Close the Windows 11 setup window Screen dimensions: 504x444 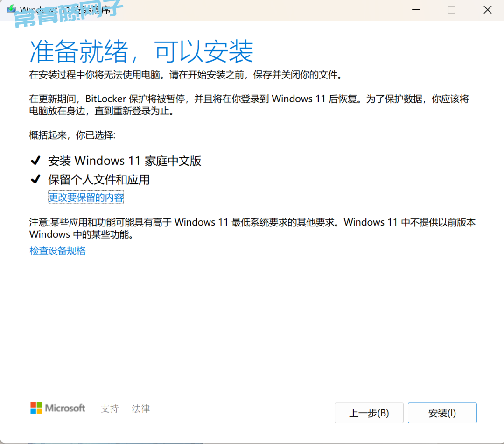[487, 10]
